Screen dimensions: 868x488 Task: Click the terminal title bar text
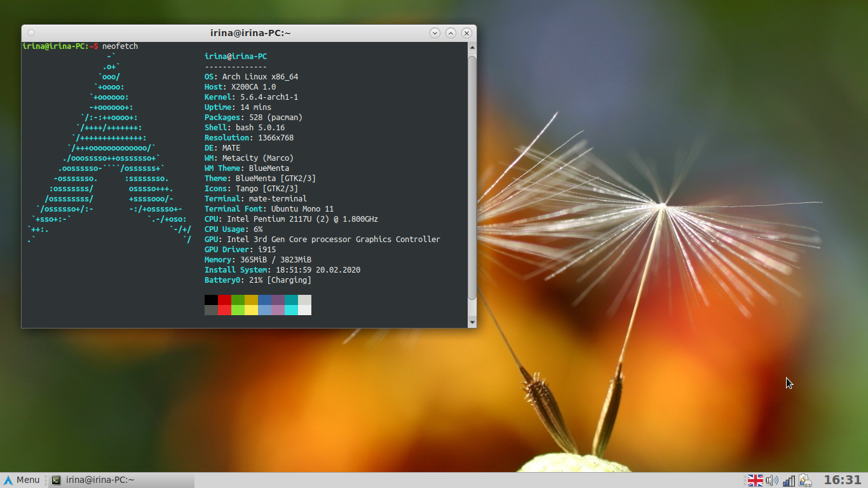click(x=250, y=33)
